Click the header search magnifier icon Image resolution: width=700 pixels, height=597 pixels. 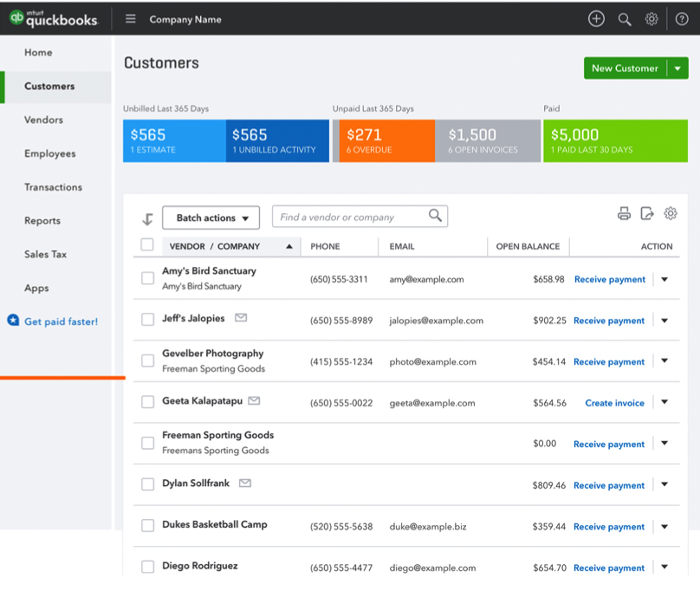(624, 19)
